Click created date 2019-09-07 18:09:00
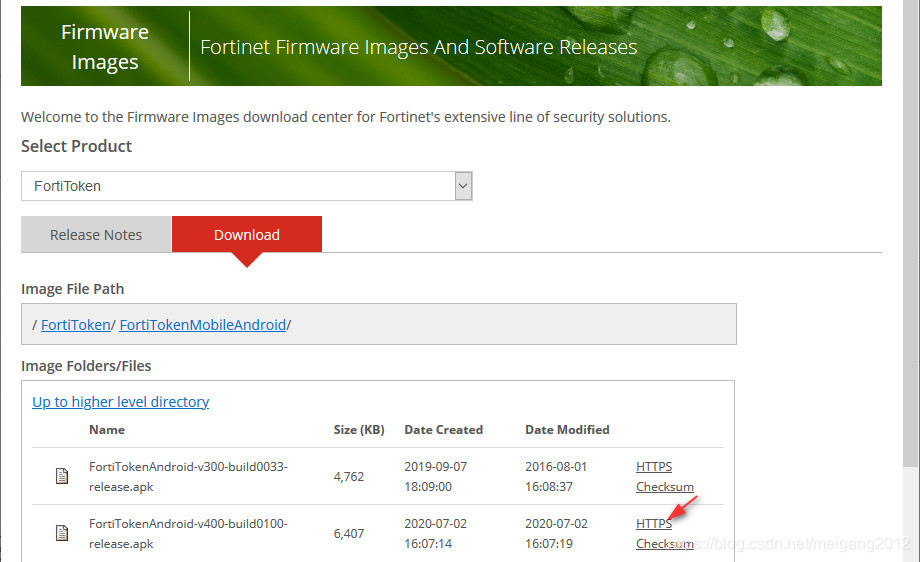 pos(435,476)
